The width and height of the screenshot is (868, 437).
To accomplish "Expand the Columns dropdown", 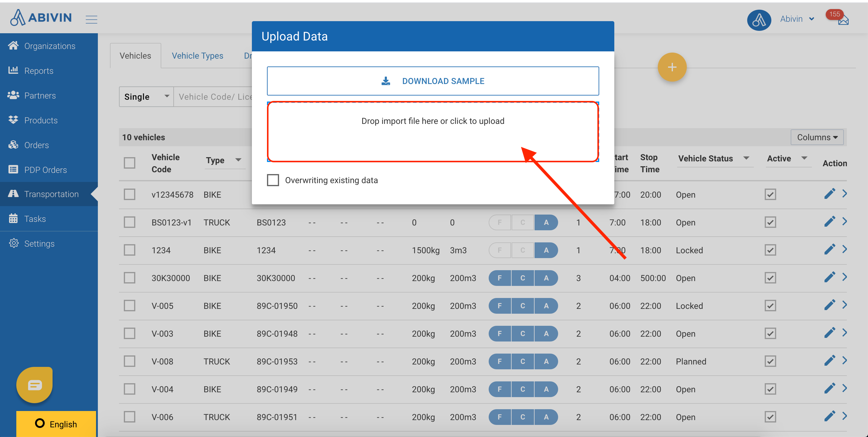I will coord(817,137).
